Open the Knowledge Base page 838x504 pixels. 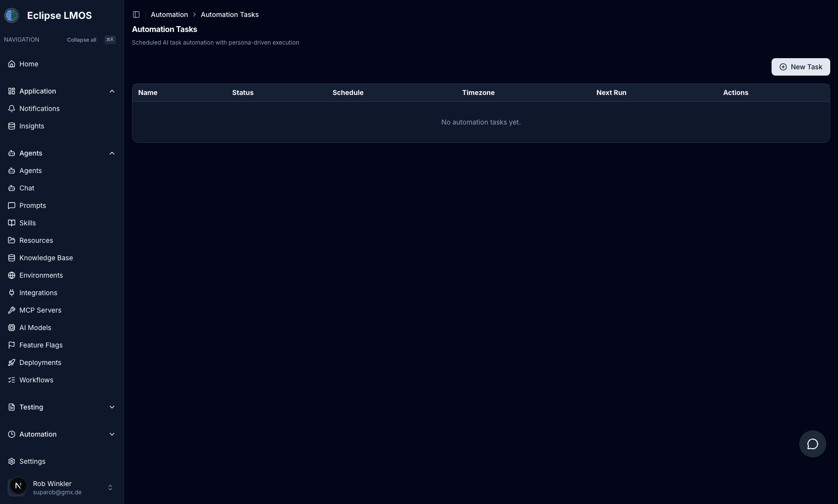pos(62,258)
